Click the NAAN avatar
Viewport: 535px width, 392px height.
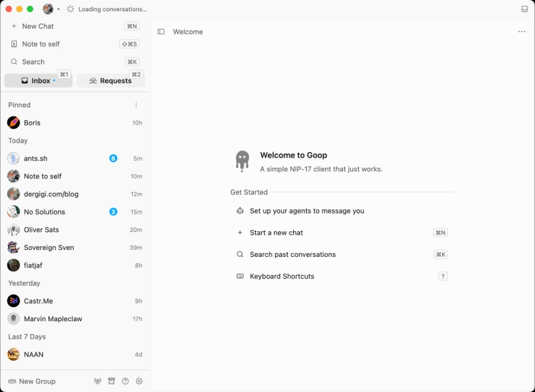pos(13,354)
